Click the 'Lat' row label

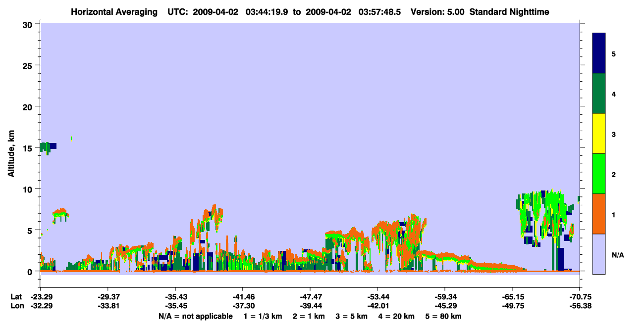(x=16, y=297)
